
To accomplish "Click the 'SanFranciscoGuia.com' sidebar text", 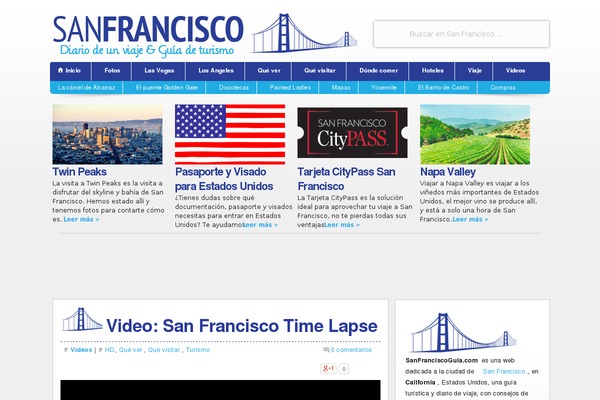I will pyautogui.click(x=442, y=360).
